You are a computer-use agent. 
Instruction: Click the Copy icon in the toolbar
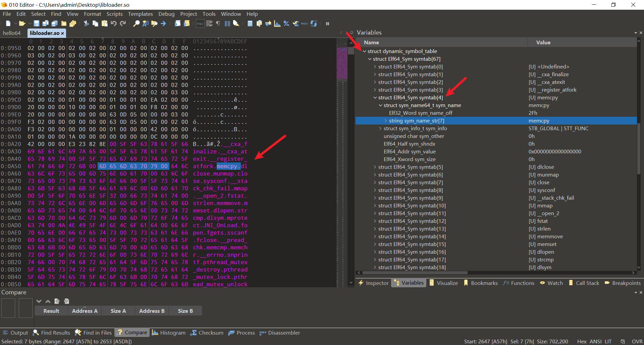pyautogui.click(x=95, y=23)
